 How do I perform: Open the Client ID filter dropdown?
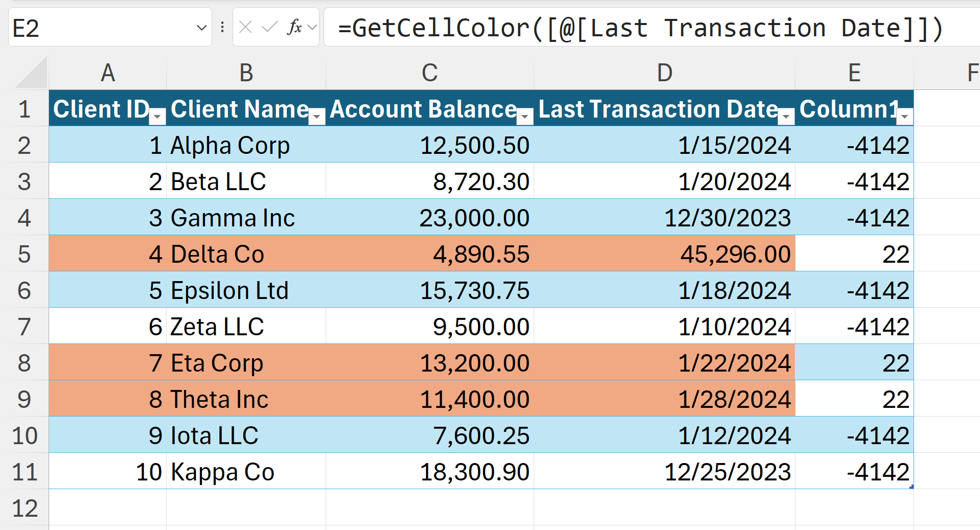[158, 117]
